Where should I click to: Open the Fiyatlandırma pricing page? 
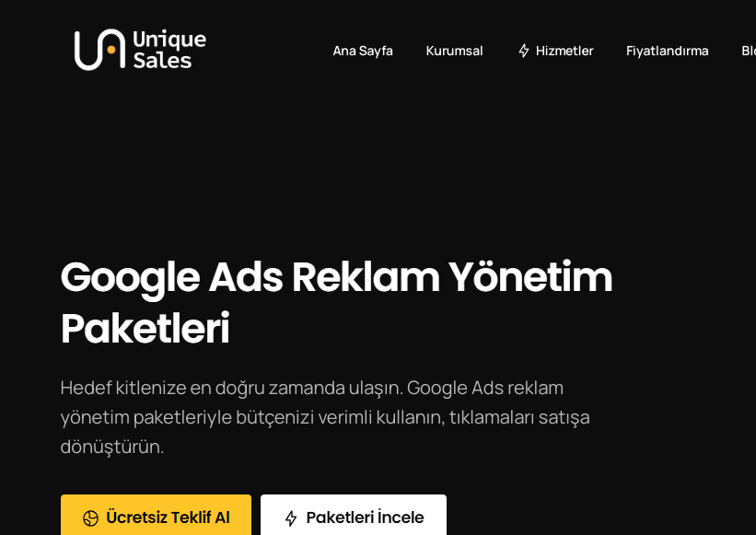[667, 51]
